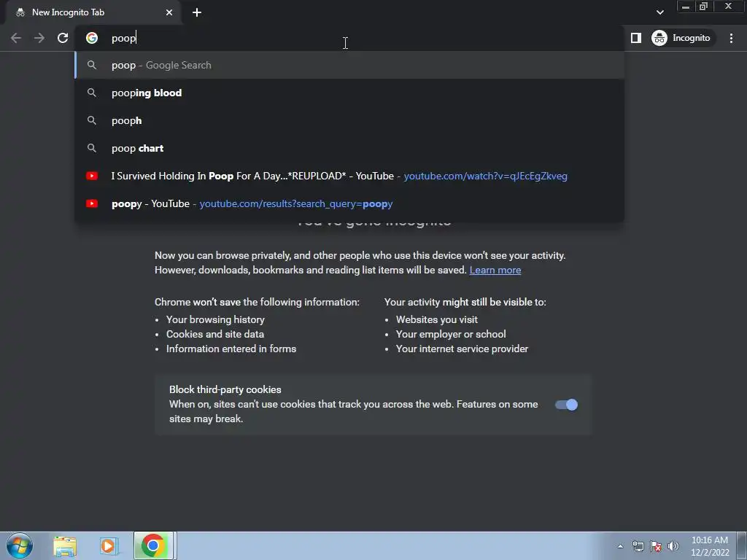This screenshot has height=560, width=747.
Task: Click the search icon beside 'pooping blood'
Action: click(92, 93)
